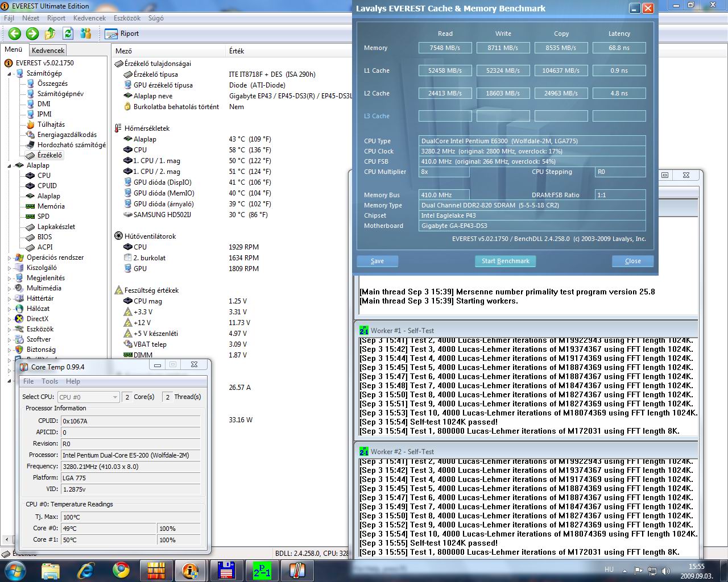
Task: Select Memória tree item
Action: [x=51, y=206]
